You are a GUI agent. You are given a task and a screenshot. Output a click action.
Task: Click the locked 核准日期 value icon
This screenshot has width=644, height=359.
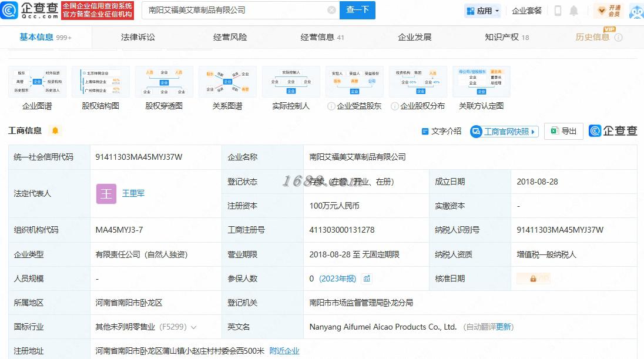click(x=533, y=279)
